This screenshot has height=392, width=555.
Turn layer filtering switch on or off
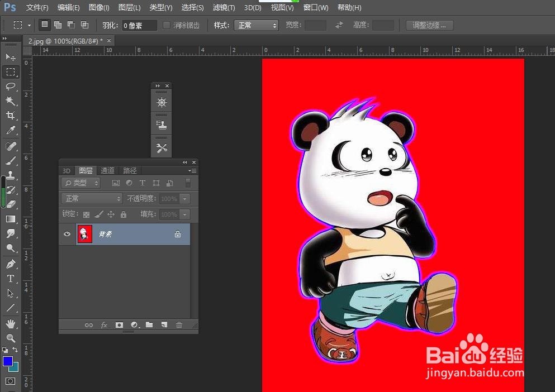(x=188, y=183)
